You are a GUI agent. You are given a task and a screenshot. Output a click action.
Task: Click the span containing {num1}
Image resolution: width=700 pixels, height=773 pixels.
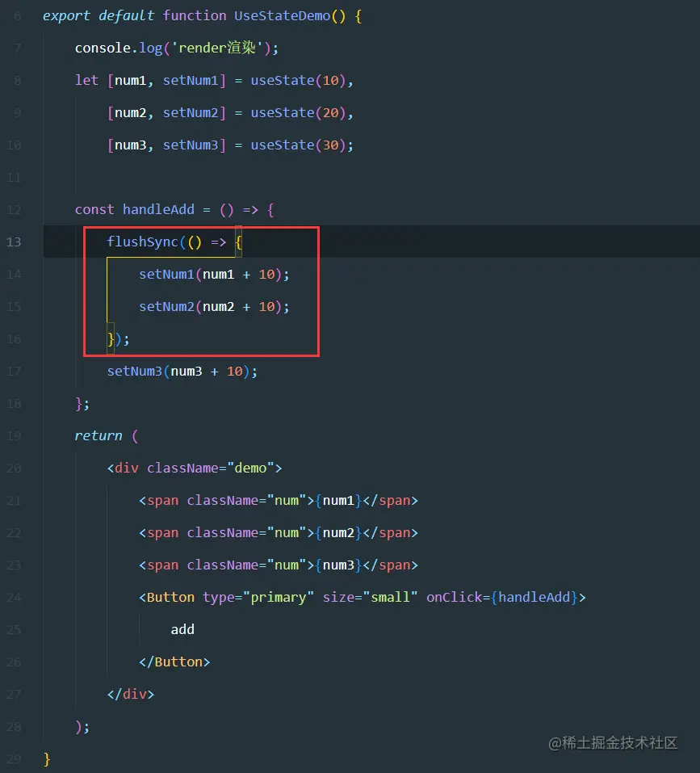click(279, 500)
